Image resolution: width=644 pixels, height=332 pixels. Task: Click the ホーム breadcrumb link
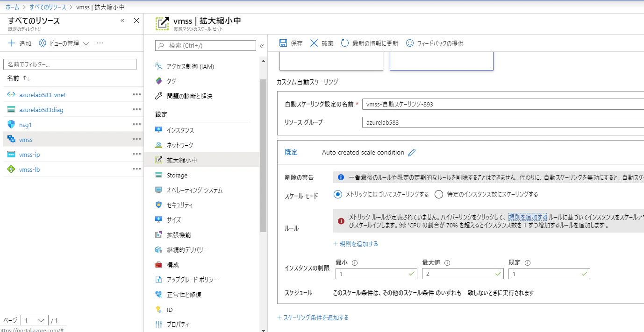click(x=13, y=7)
